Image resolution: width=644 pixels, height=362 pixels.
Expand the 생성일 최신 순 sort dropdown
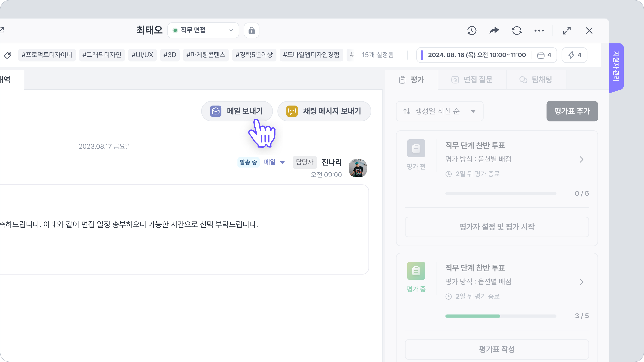[x=440, y=111]
